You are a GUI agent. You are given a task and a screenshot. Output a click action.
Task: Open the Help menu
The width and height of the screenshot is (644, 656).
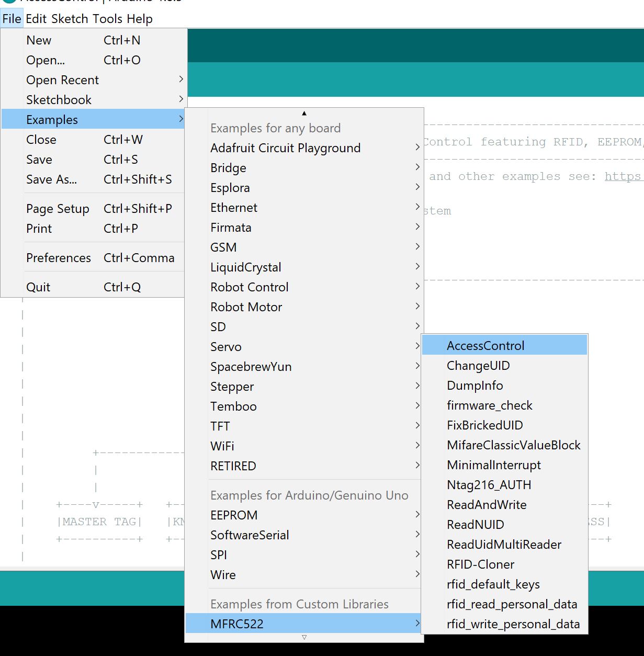pyautogui.click(x=140, y=19)
